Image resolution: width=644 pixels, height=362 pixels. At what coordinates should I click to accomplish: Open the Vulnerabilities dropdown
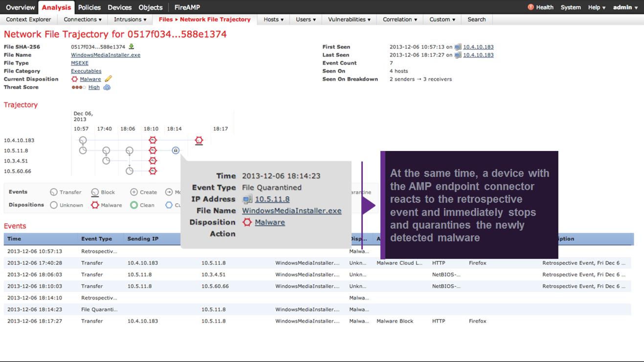pyautogui.click(x=349, y=20)
